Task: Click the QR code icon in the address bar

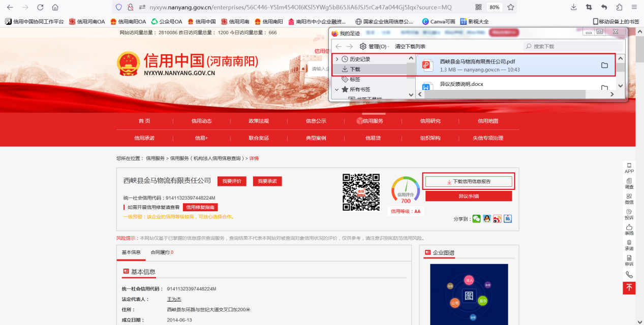Action: (x=478, y=7)
